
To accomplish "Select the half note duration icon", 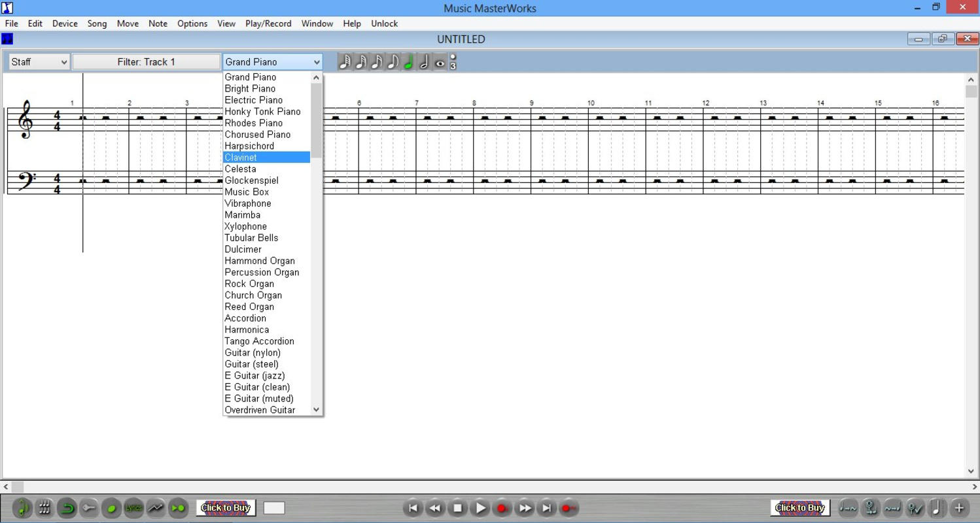I will (423, 62).
